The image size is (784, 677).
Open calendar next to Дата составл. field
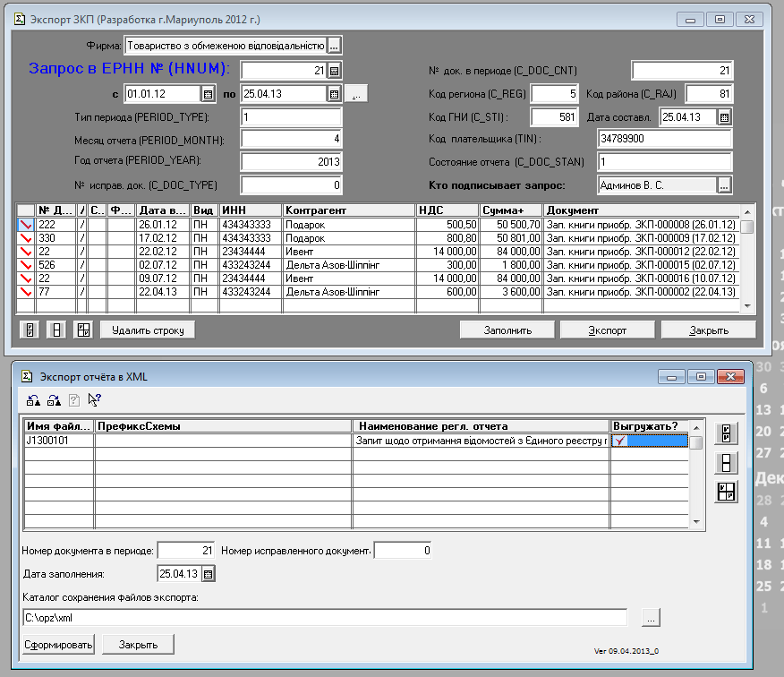click(x=725, y=117)
